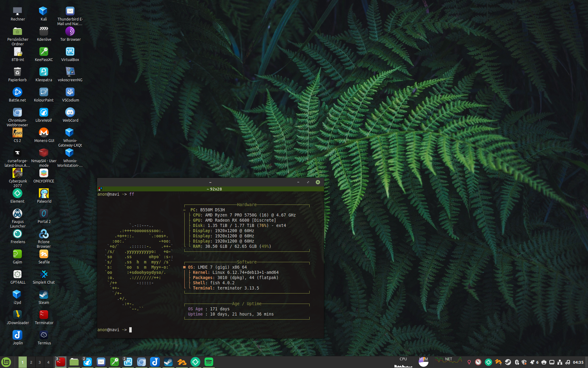Click the terminal tab titled ~ 92x28
The height and width of the screenshot is (368, 588).
214,189
